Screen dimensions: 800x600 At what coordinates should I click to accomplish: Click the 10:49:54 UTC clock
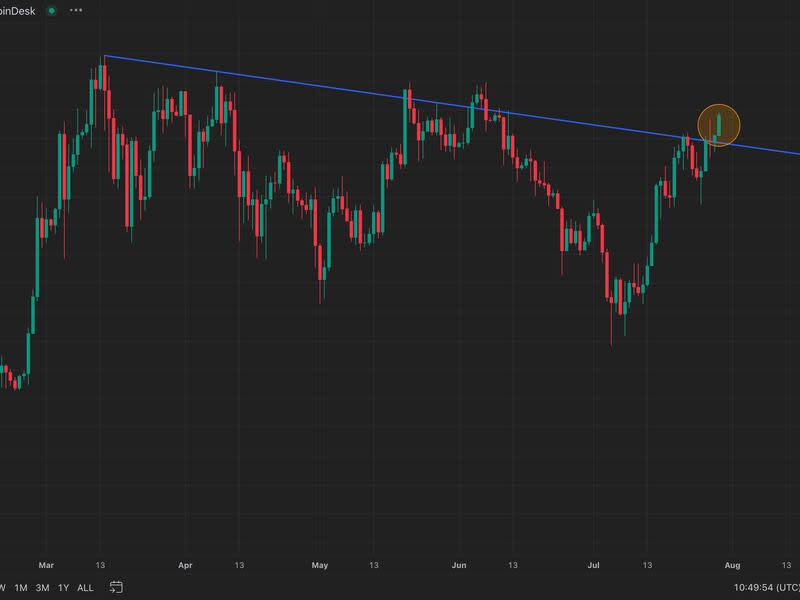pyautogui.click(x=766, y=588)
